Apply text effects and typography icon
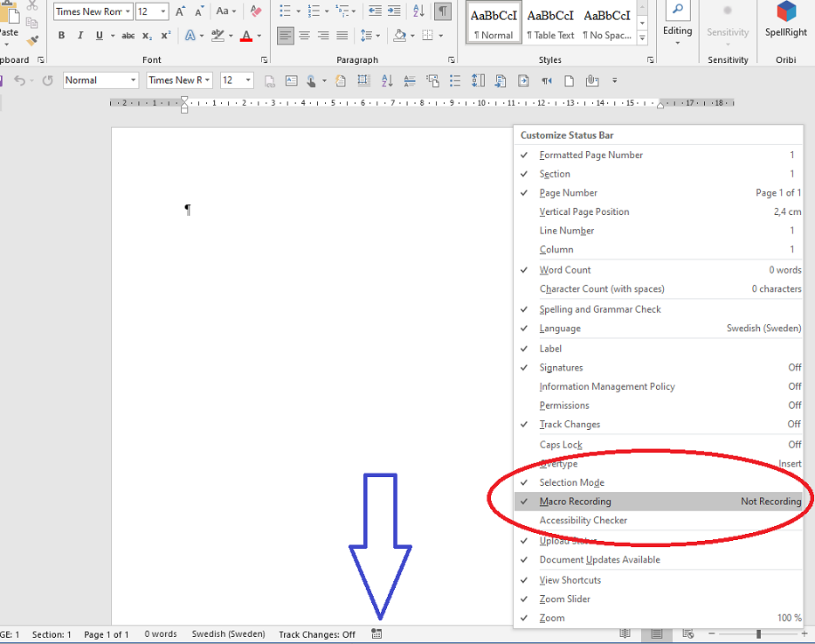Viewport: 815px width, 644px height. point(190,35)
